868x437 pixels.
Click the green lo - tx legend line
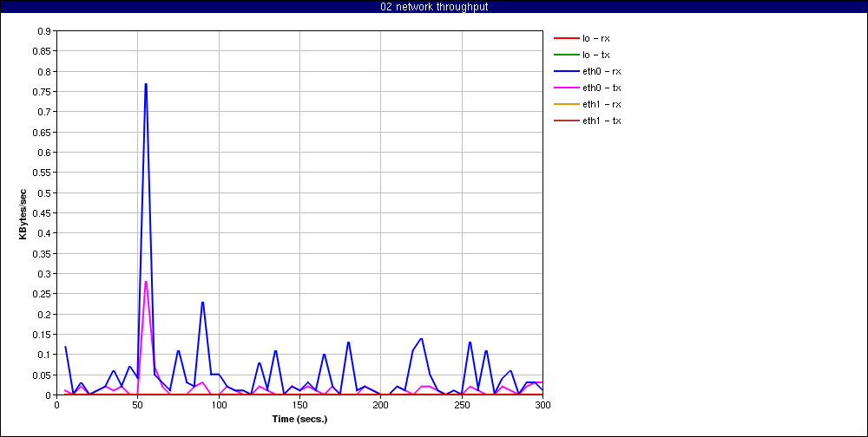click(x=565, y=55)
